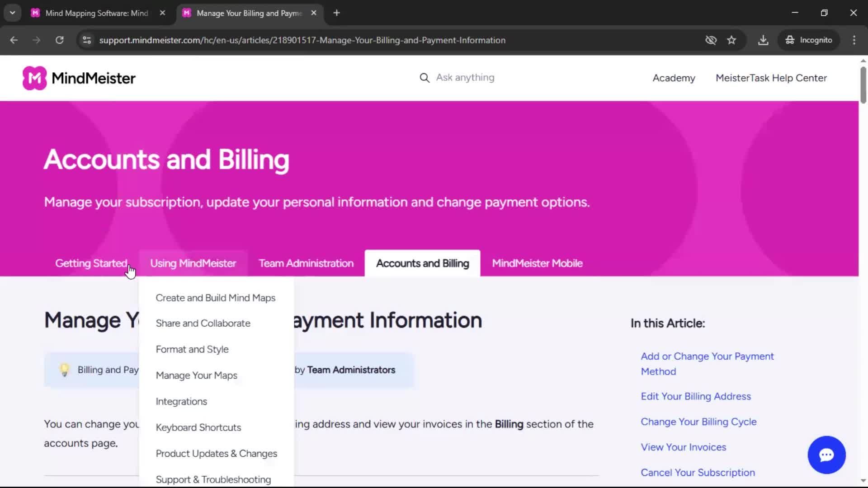Viewport: 868px width, 488px height.
Task: Open the Getting Started tab
Action: [91, 263]
